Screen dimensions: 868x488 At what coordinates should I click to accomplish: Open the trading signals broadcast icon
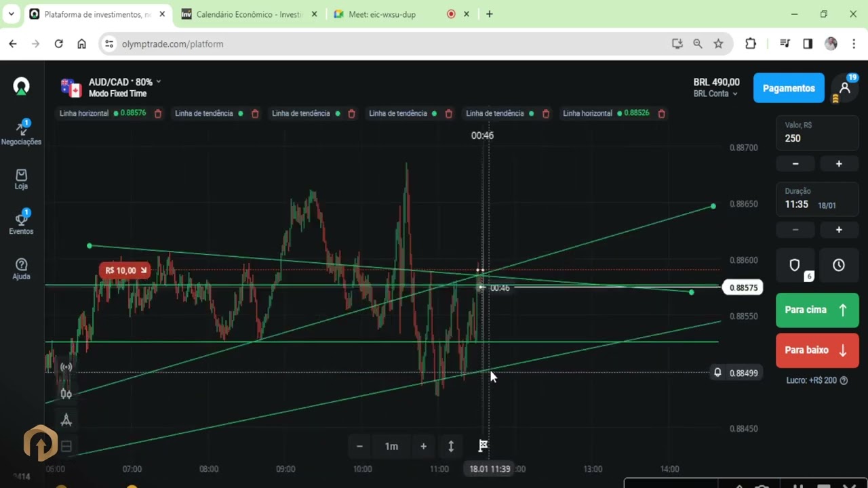coord(66,367)
